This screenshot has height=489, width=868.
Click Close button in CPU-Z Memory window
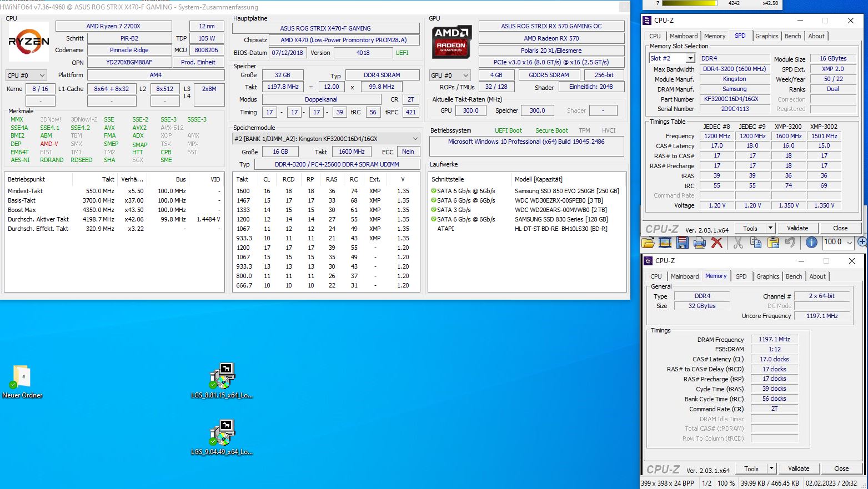841,468
